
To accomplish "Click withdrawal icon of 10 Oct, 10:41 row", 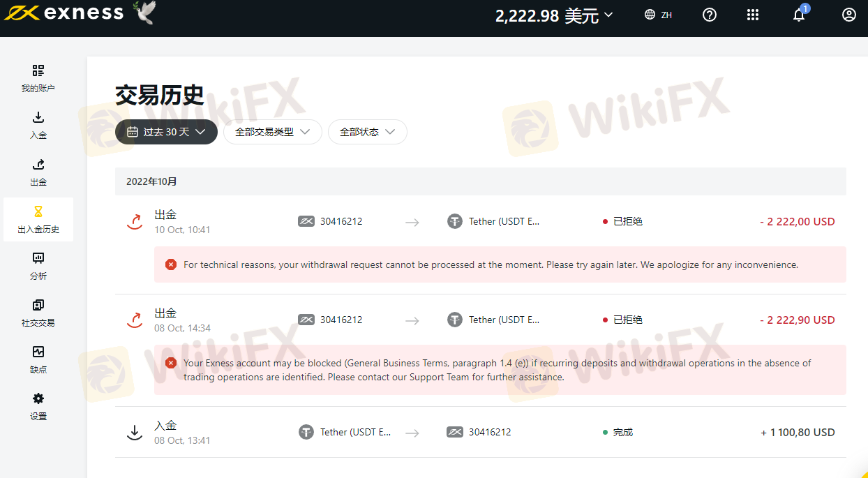I will [x=134, y=222].
